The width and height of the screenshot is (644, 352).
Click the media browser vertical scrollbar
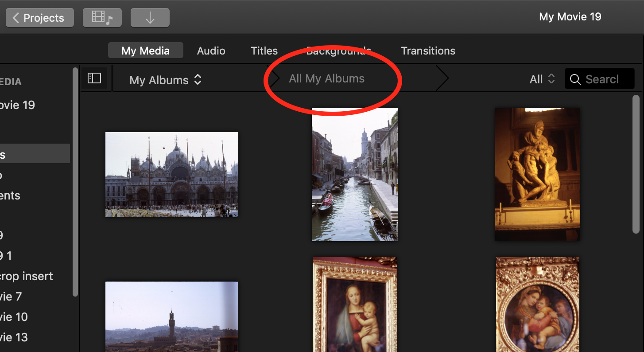coord(636,164)
